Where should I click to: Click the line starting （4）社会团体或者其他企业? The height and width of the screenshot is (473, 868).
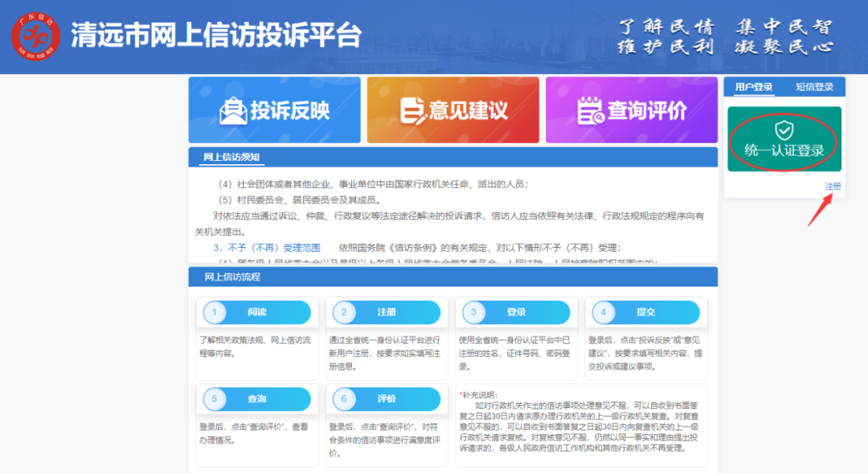point(373,184)
